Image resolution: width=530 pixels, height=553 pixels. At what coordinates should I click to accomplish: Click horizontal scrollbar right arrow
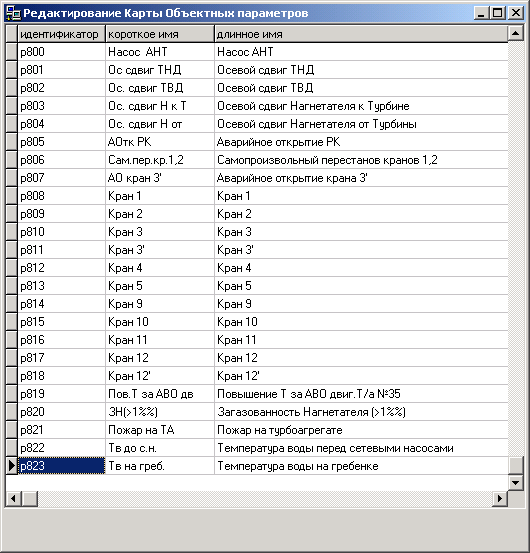pyautogui.click(x=500, y=499)
